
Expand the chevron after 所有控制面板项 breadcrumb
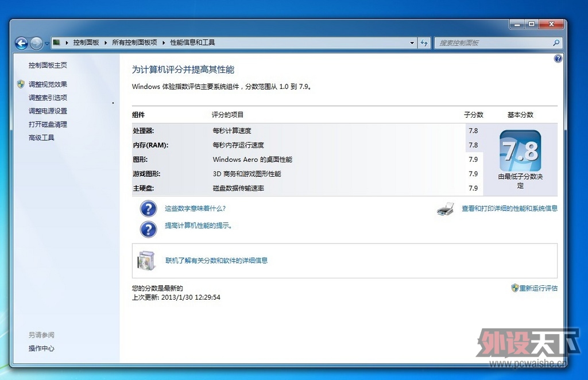click(164, 42)
